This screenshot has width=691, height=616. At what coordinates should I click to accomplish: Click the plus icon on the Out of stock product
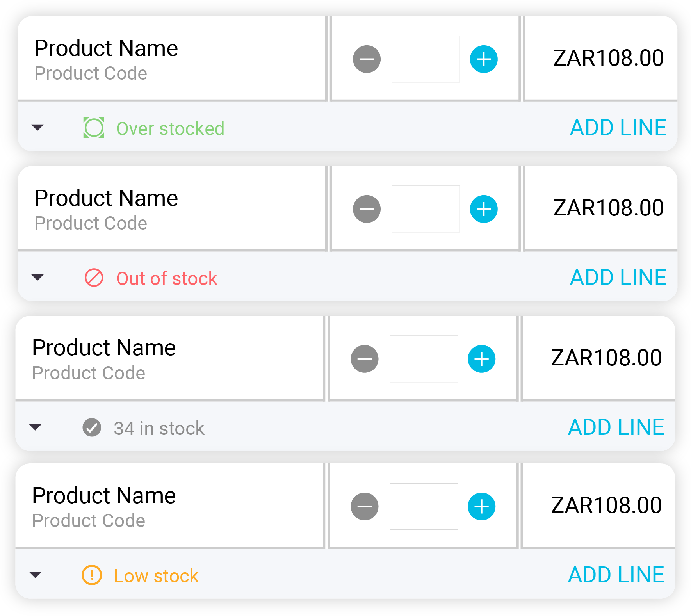point(484,209)
